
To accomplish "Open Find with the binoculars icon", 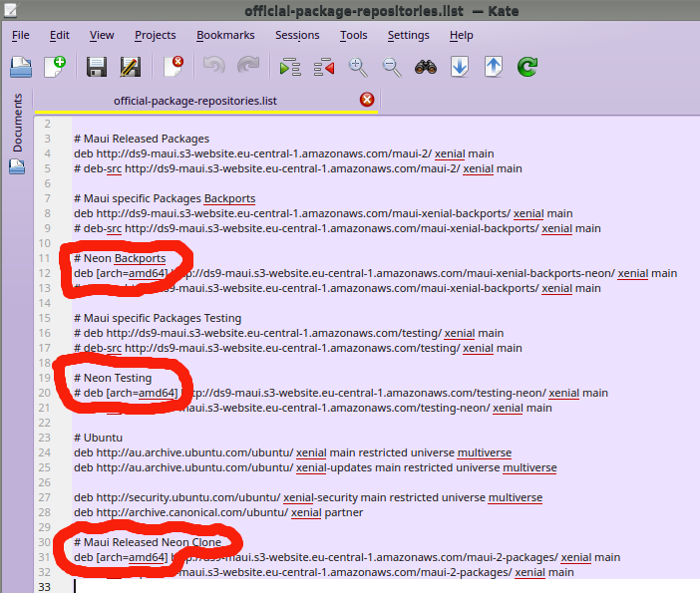I will point(426,67).
